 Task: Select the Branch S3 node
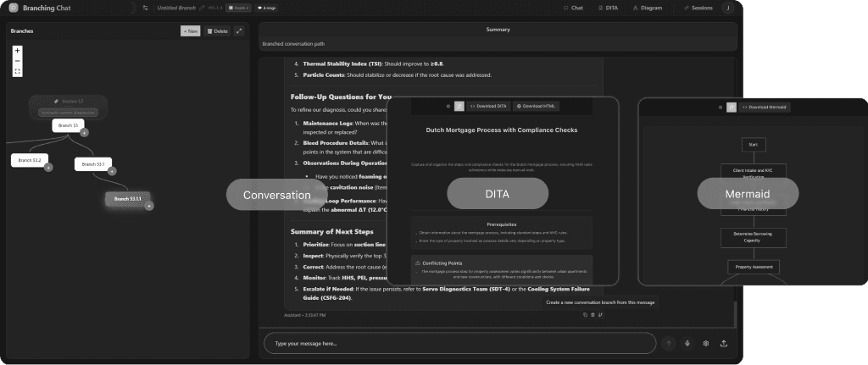click(x=68, y=125)
